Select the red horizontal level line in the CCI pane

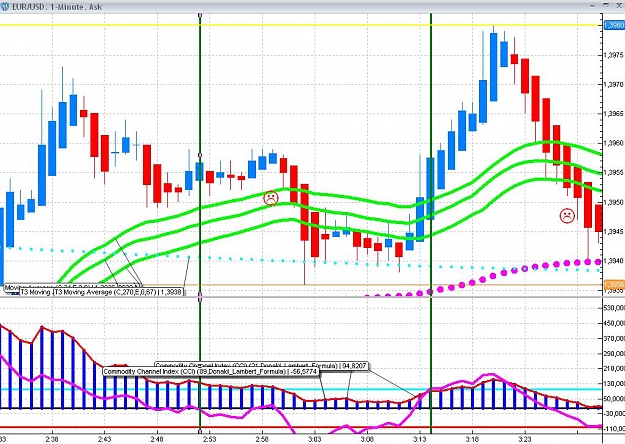[x=301, y=428]
